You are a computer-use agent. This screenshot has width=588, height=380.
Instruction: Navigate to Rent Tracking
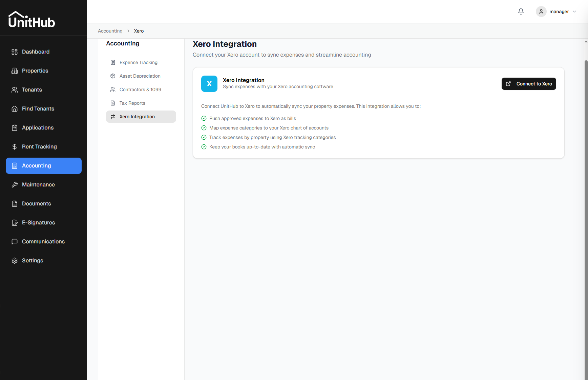[44, 147]
